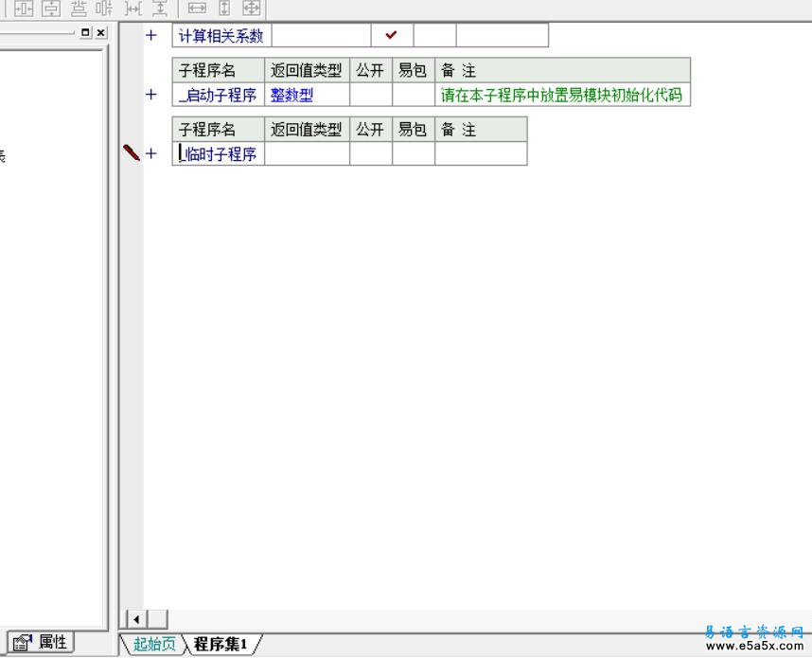Click the 临时子程序 name field
The image size is (812, 658).
[x=219, y=154]
